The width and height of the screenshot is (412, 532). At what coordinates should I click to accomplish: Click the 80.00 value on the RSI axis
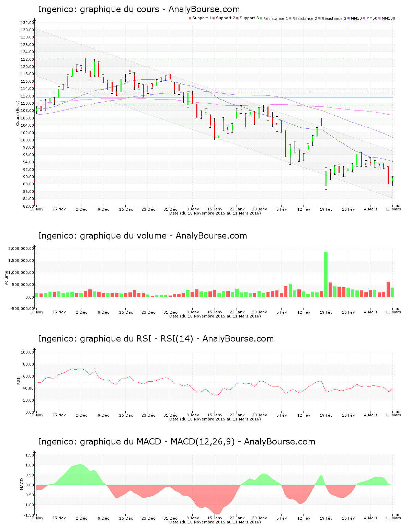tap(28, 364)
